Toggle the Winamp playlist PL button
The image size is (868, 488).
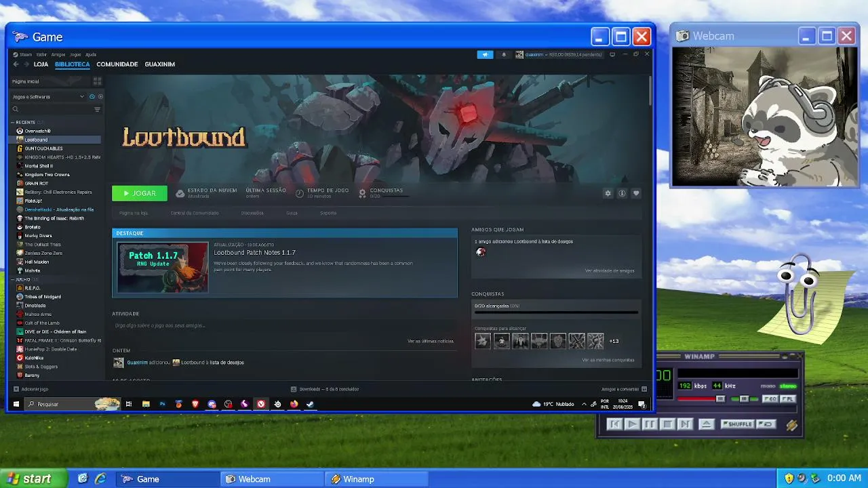coord(787,399)
